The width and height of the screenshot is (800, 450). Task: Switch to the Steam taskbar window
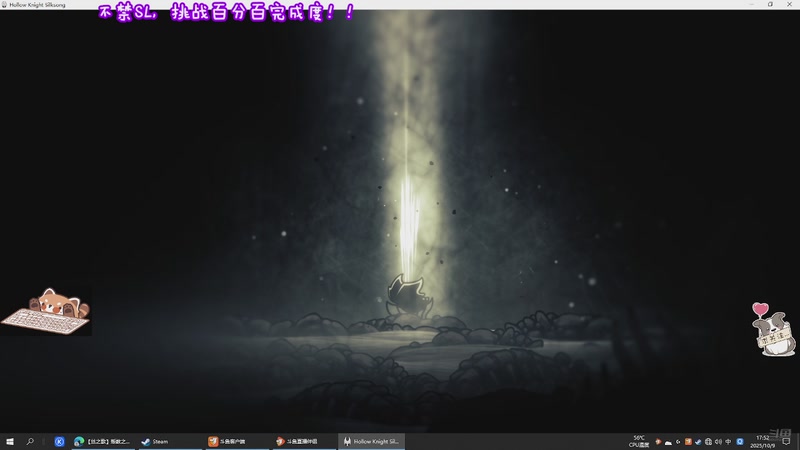[170, 441]
